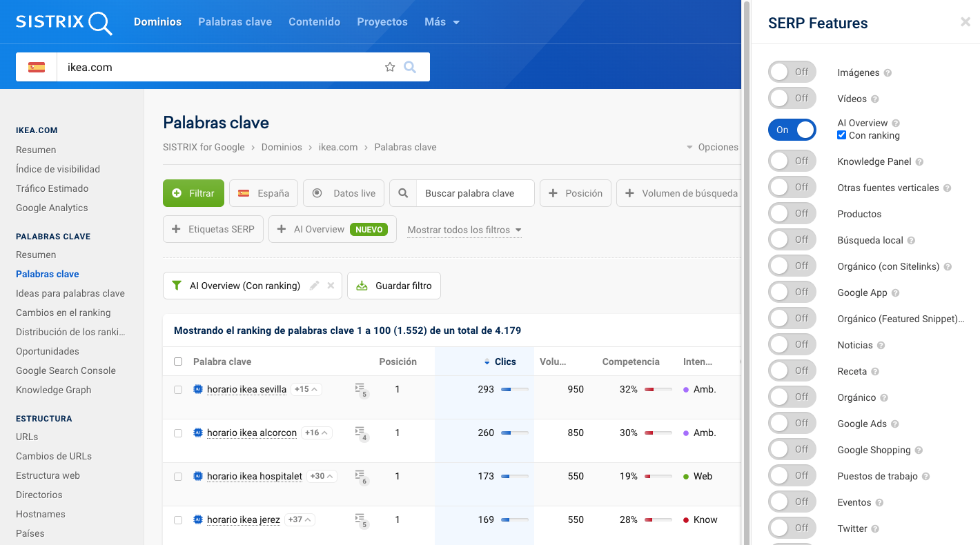Screen dimensions: 980x545
Task: Uncheck the Con ranking checkbox
Action: point(841,135)
